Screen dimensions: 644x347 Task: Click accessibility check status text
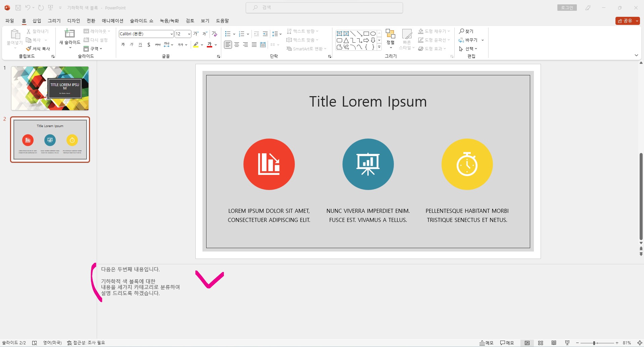(x=86, y=343)
